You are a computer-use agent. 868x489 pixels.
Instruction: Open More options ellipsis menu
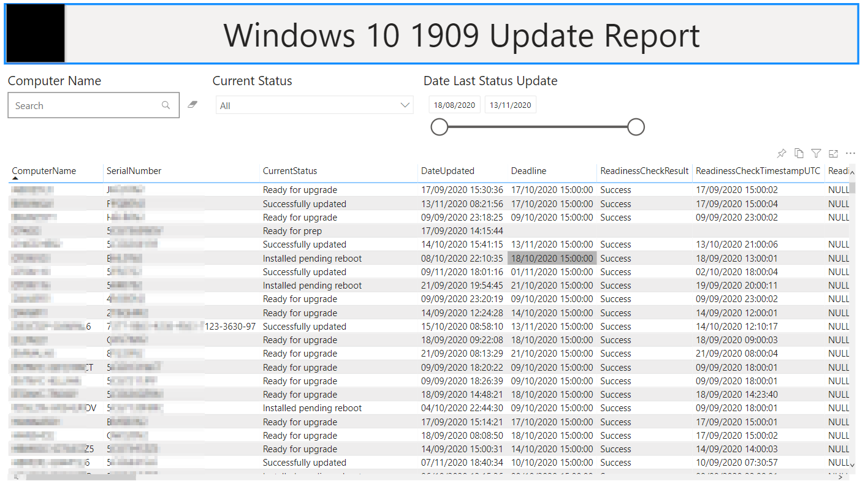pyautogui.click(x=850, y=154)
